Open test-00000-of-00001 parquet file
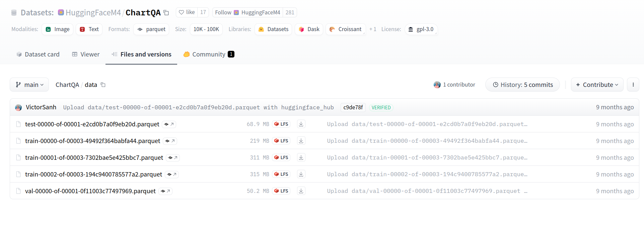 coord(92,124)
